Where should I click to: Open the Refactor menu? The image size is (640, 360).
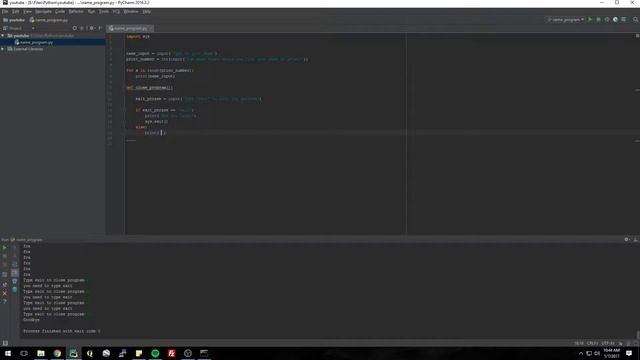tap(76, 12)
